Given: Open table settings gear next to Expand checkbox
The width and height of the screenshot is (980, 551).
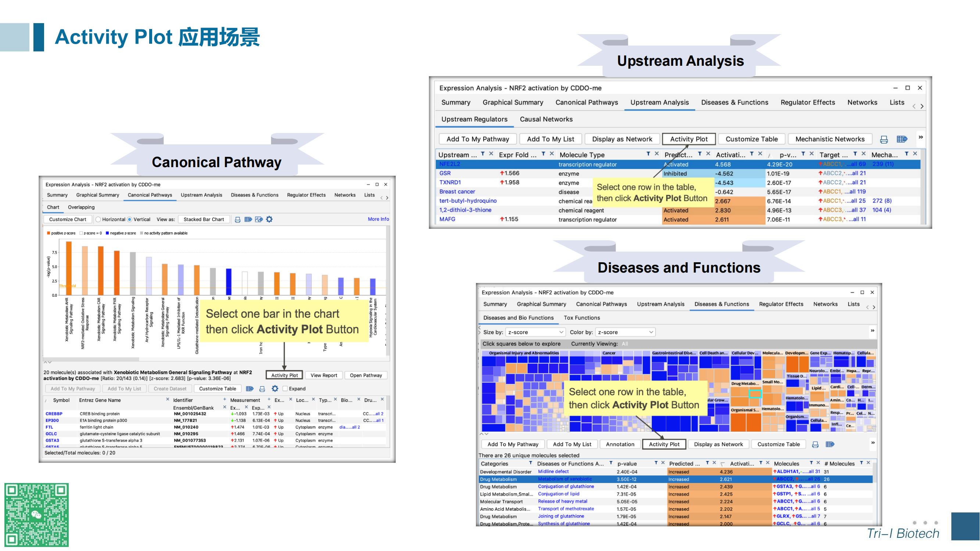Looking at the screenshot, I should (x=275, y=389).
